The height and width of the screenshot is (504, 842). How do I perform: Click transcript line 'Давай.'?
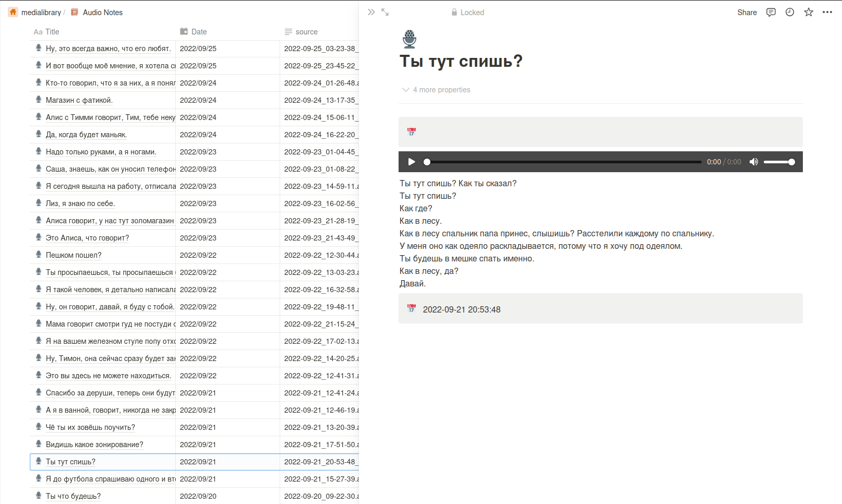(413, 283)
